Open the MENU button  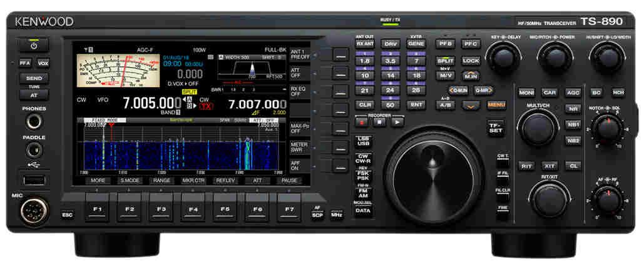tap(496, 104)
